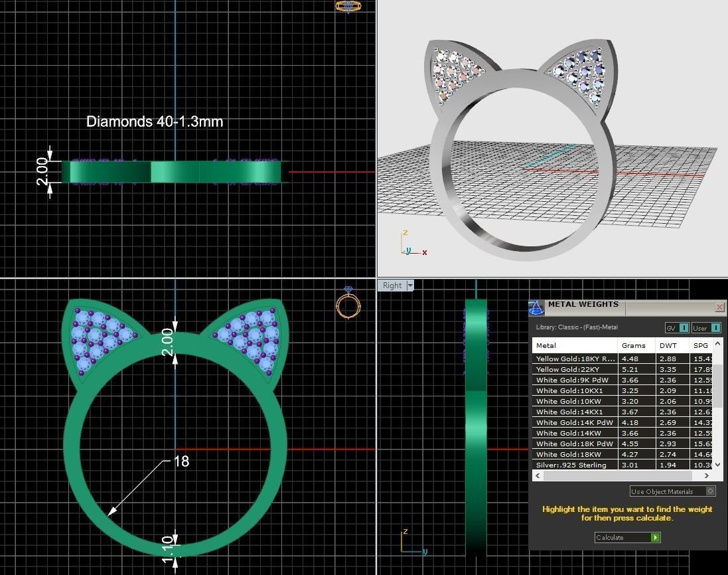Select the White Gold:18K PdW row
Image resolution: width=728 pixels, height=575 pixels.
tap(622, 444)
